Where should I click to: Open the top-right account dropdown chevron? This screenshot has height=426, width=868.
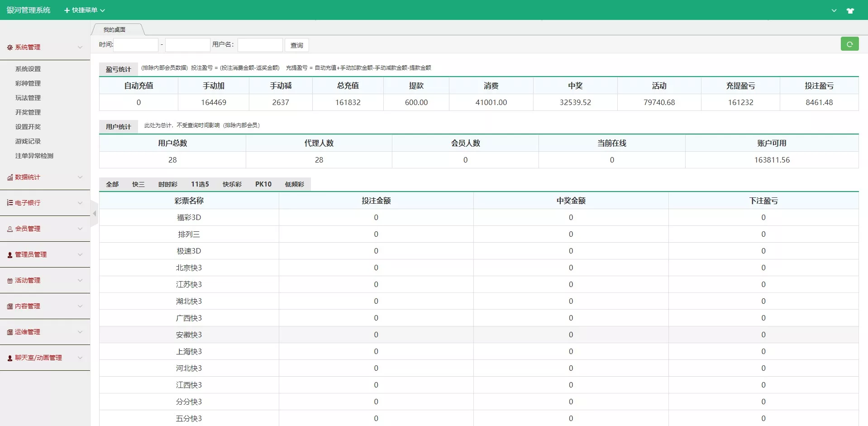click(834, 10)
